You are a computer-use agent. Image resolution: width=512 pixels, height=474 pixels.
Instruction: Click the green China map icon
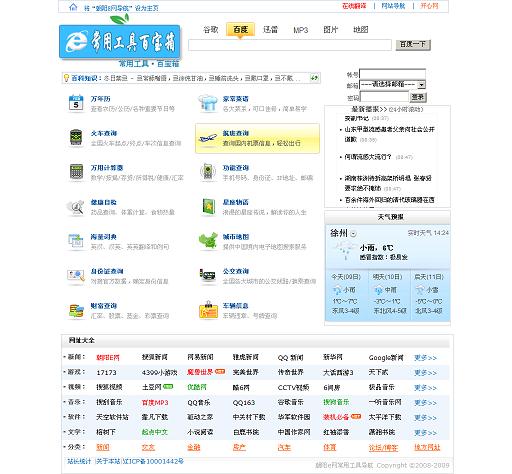click(x=208, y=241)
